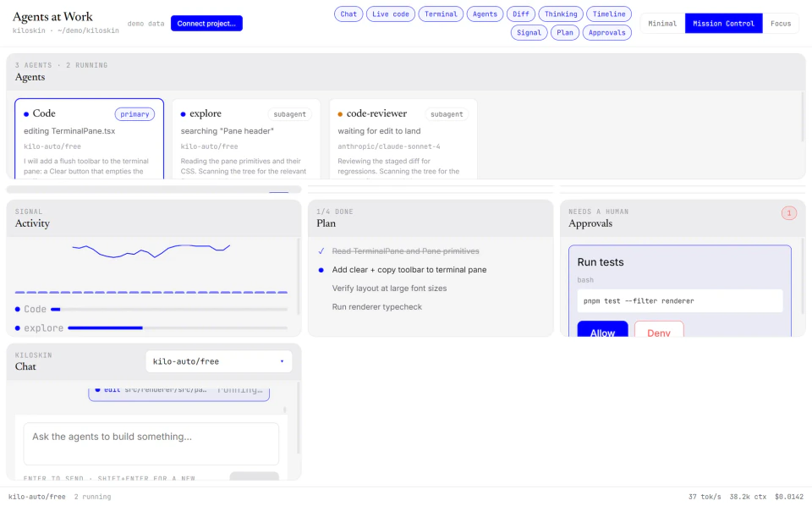Screen dimensions: 812x506
Task: Click the subagent badge on explore card
Action: click(x=290, y=114)
